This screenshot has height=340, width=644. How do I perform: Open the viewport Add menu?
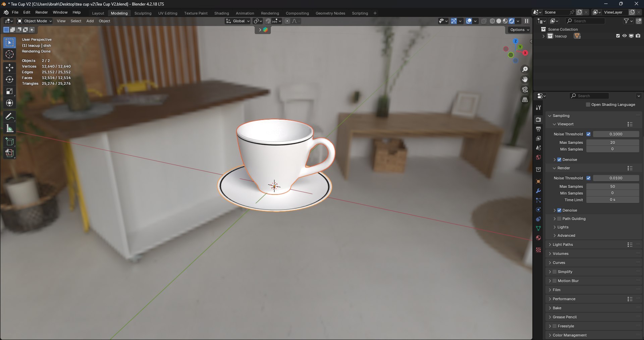(90, 21)
